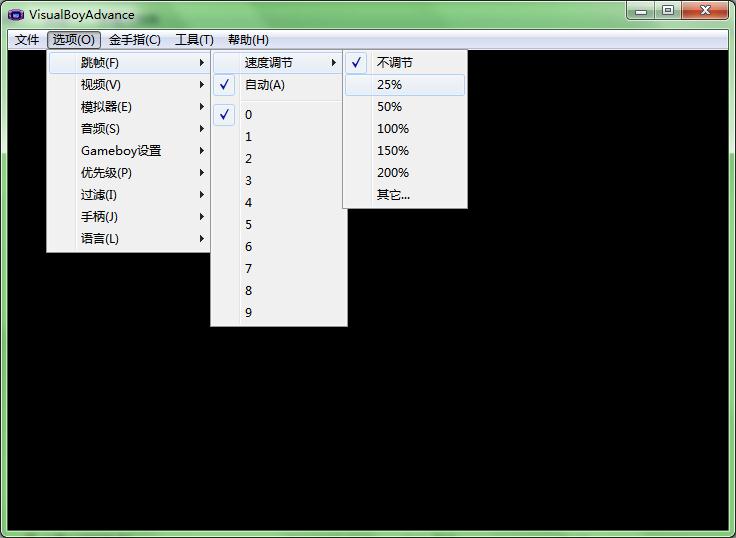Set speed throttle to 50%
The height and width of the screenshot is (538, 736).
405,107
